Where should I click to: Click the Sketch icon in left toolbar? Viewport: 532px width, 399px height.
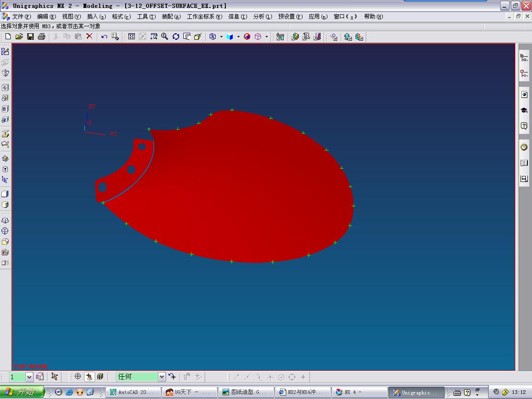pos(5,52)
